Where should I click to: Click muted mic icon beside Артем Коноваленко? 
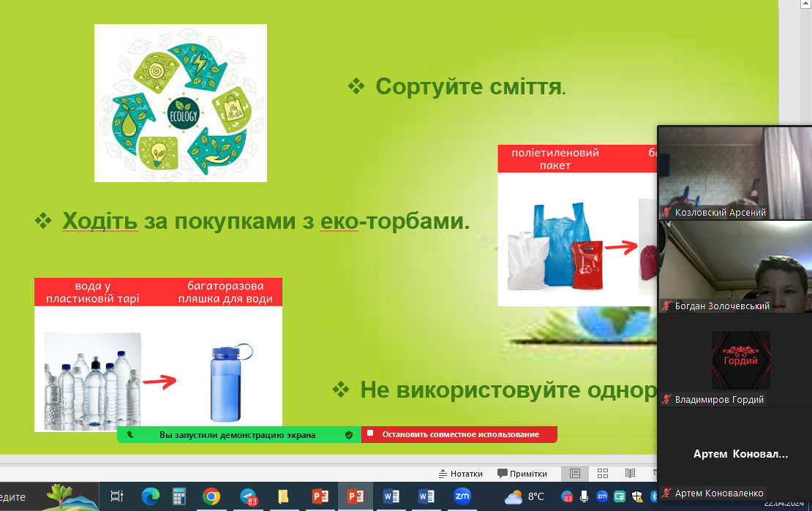pos(667,493)
